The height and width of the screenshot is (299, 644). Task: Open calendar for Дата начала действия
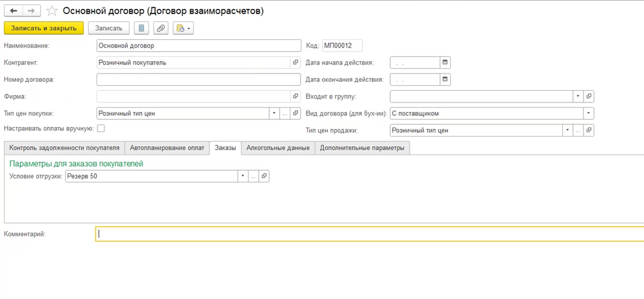(x=445, y=63)
